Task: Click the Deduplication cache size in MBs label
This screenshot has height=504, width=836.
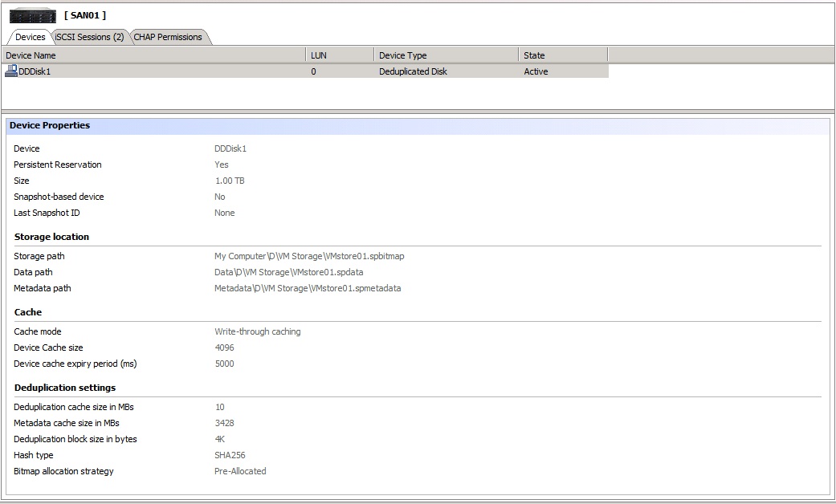Action: (74, 407)
